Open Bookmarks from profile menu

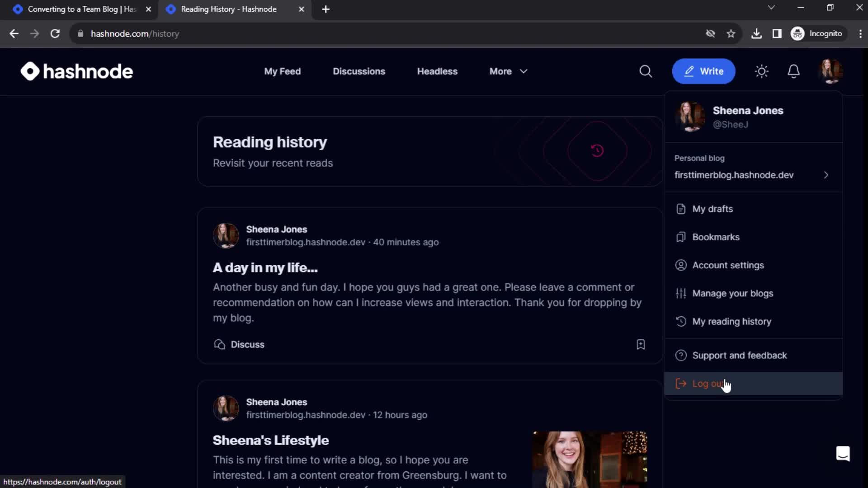point(753,237)
